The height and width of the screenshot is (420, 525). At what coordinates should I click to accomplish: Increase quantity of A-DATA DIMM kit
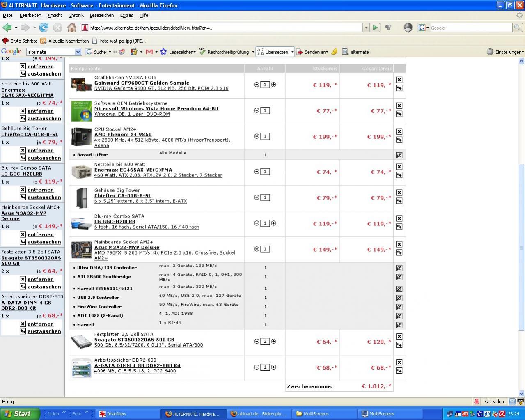(x=274, y=367)
